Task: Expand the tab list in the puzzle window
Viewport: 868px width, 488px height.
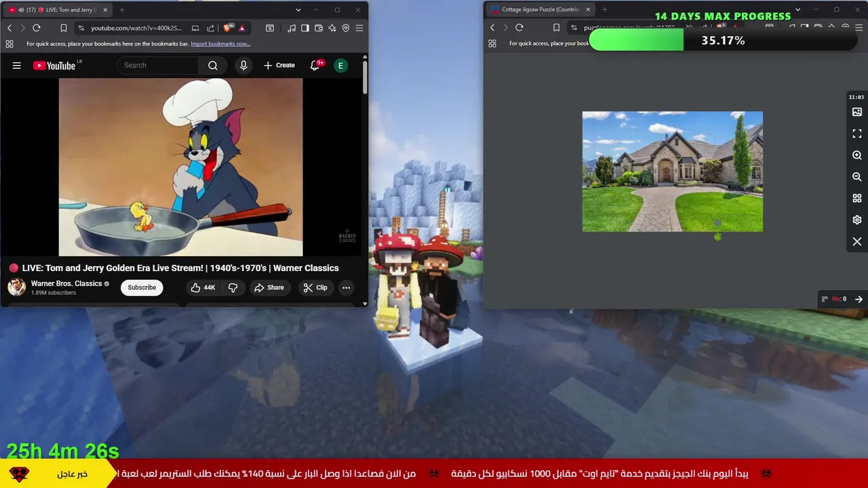Action: point(797,9)
